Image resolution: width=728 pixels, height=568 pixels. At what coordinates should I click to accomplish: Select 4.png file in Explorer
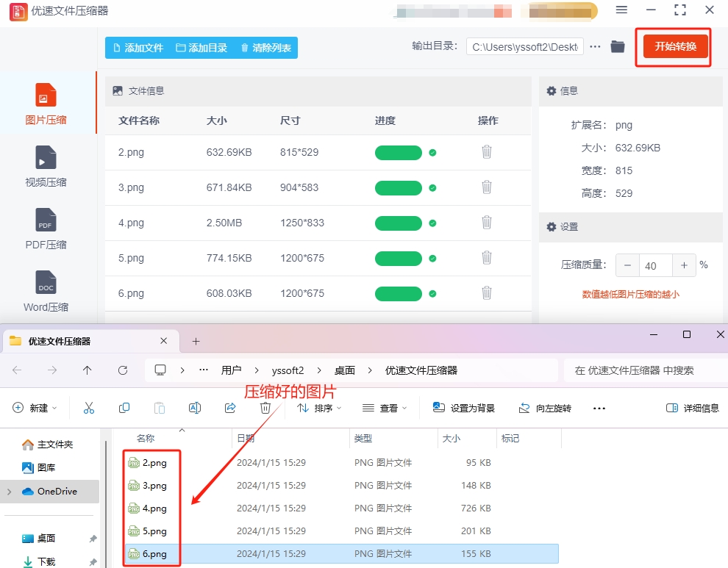[x=154, y=508]
